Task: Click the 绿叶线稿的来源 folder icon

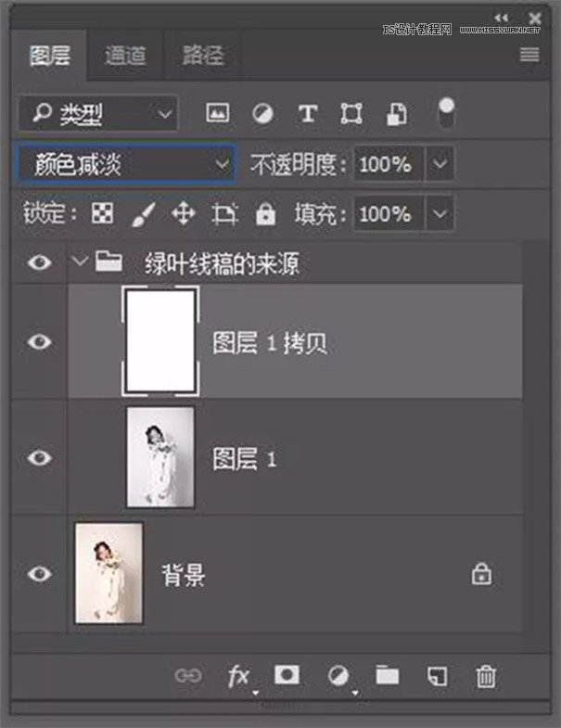Action: pyautogui.click(x=108, y=261)
